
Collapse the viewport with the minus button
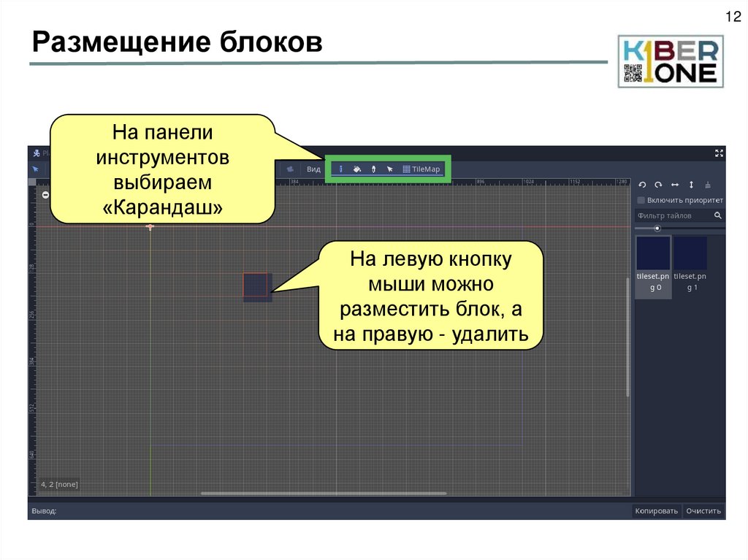point(45,196)
